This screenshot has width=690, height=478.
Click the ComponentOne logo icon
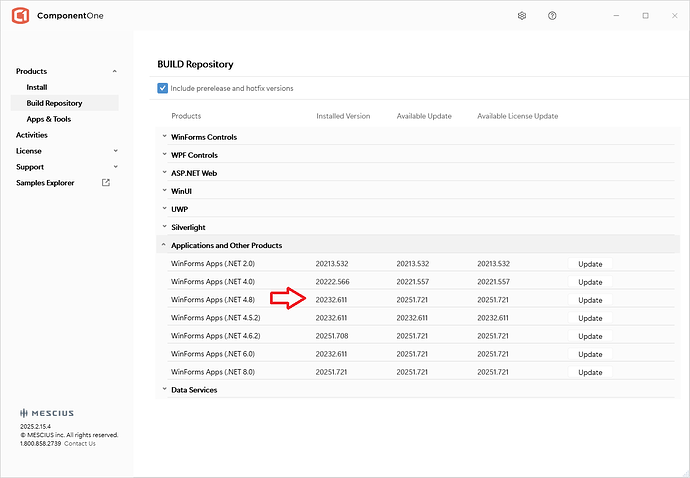click(19, 16)
